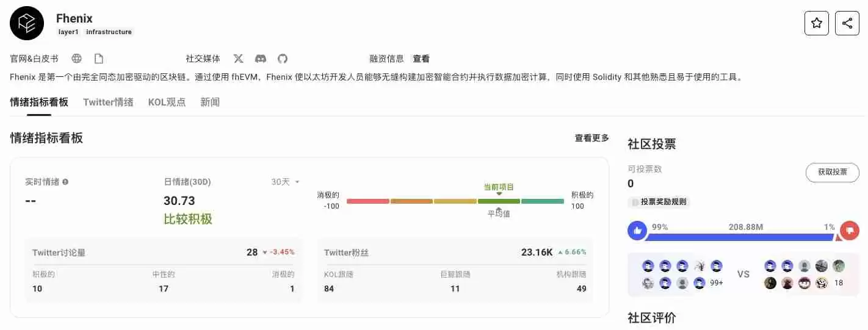Click the -3.45% change indicator
This screenshot has width=868, height=330.
[278, 252]
